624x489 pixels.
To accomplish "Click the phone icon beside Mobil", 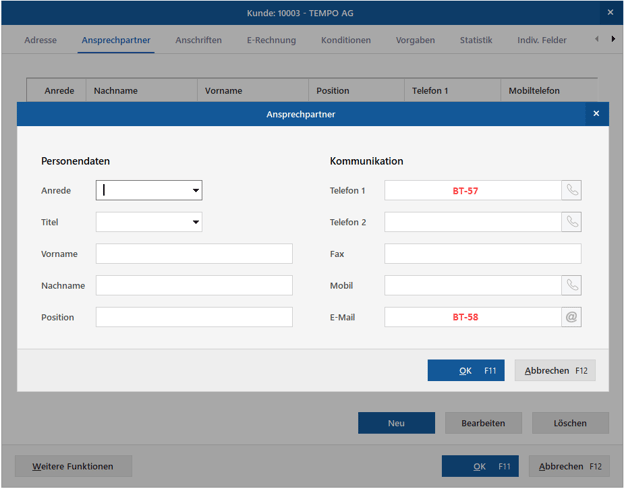I will click(x=571, y=285).
